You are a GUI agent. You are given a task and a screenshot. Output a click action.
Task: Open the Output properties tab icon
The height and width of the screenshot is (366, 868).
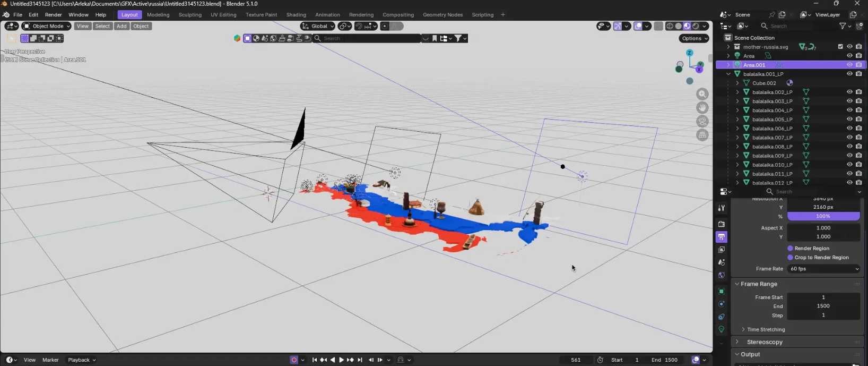click(x=722, y=237)
